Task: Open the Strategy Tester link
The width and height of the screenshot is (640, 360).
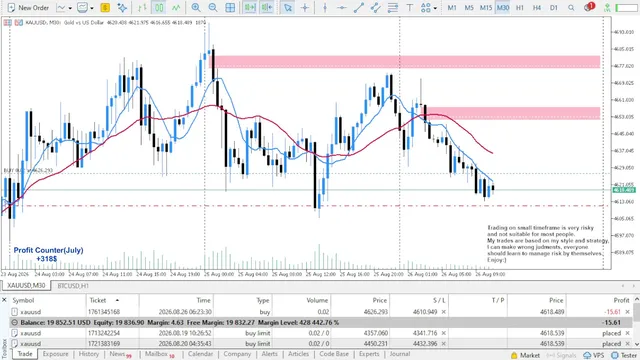Action: 625,355
